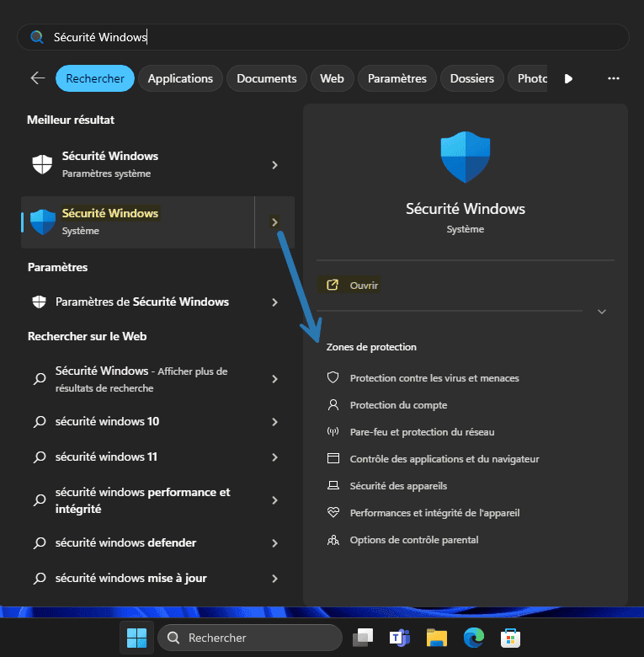
Task: Switch to the Documents filter tab
Action: [267, 78]
